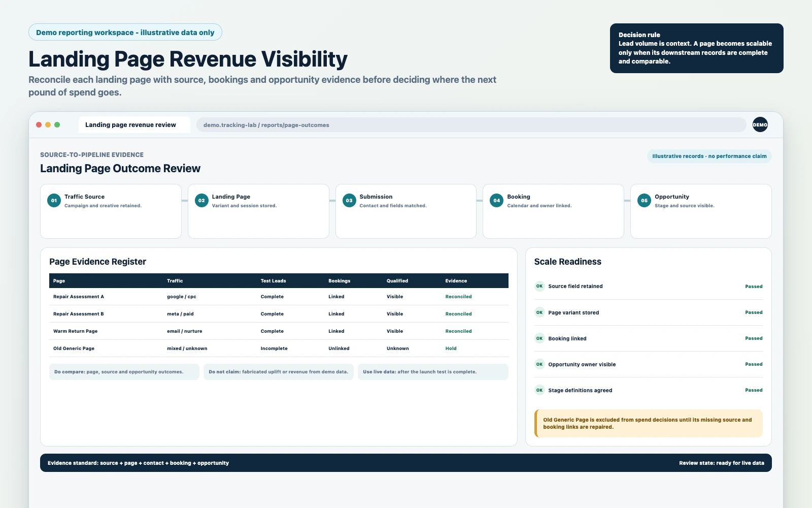Viewport: 812px width, 508px height.
Task: Select the Old Generic Page row name
Action: 74,348
